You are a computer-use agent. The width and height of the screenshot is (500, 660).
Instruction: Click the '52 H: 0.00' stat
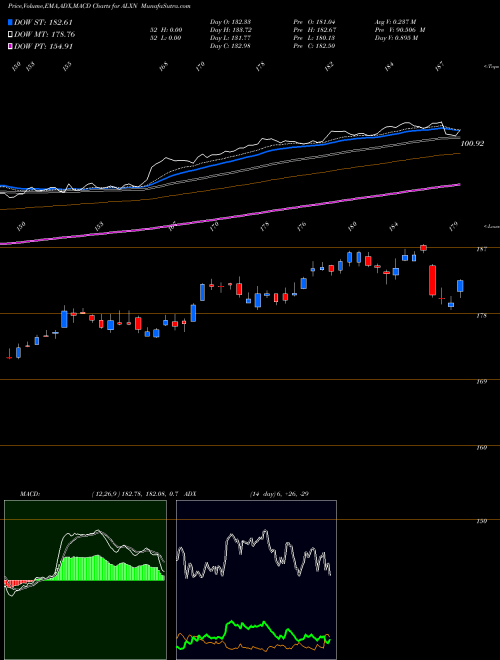pos(165,30)
